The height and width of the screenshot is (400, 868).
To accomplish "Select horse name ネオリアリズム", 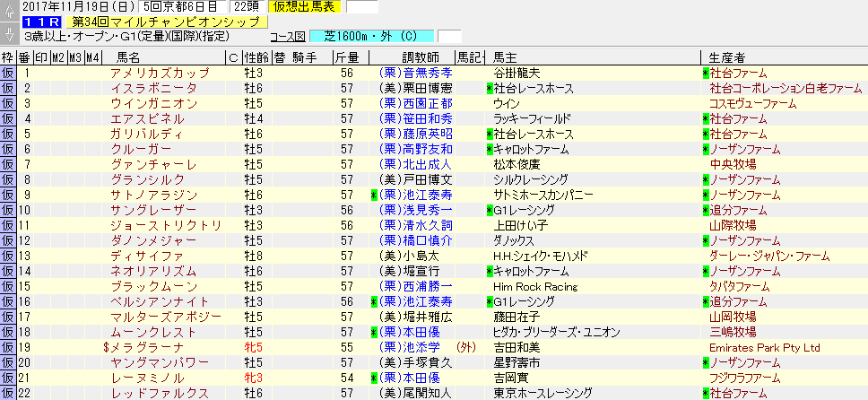I will pos(153,271).
